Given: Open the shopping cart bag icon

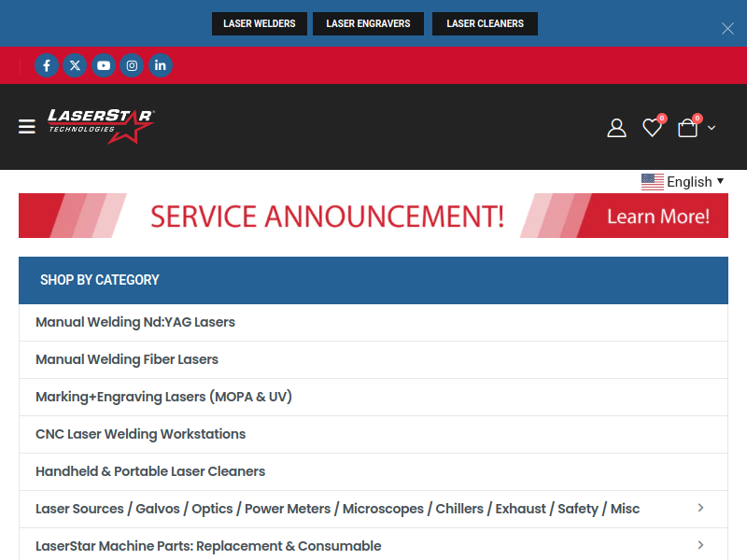Looking at the screenshot, I should [687, 128].
